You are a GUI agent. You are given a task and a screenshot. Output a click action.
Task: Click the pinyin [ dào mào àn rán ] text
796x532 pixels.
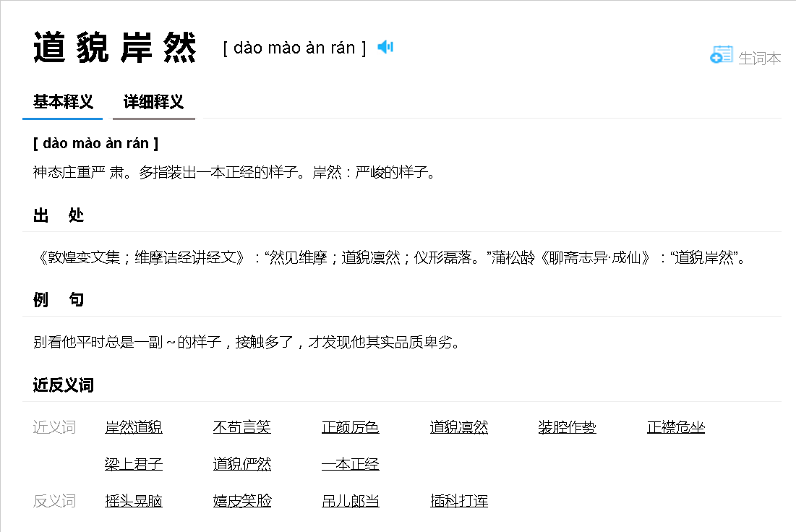292,48
